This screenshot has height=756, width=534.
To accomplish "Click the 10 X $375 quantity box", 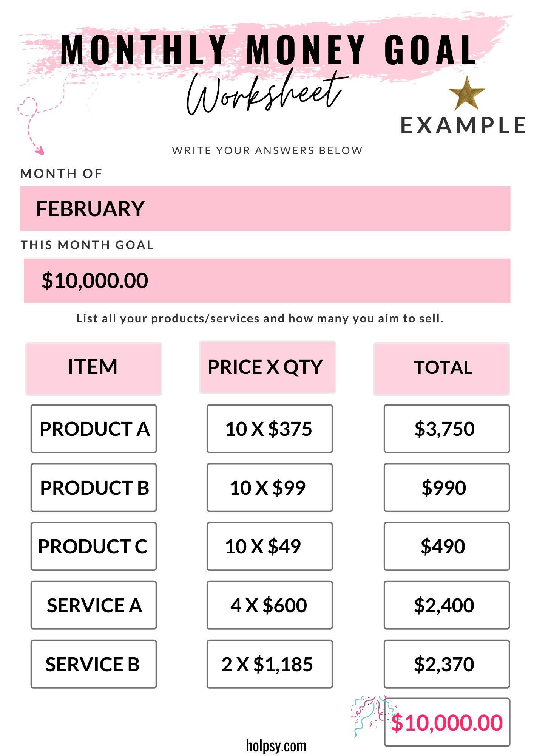I will coord(269,429).
